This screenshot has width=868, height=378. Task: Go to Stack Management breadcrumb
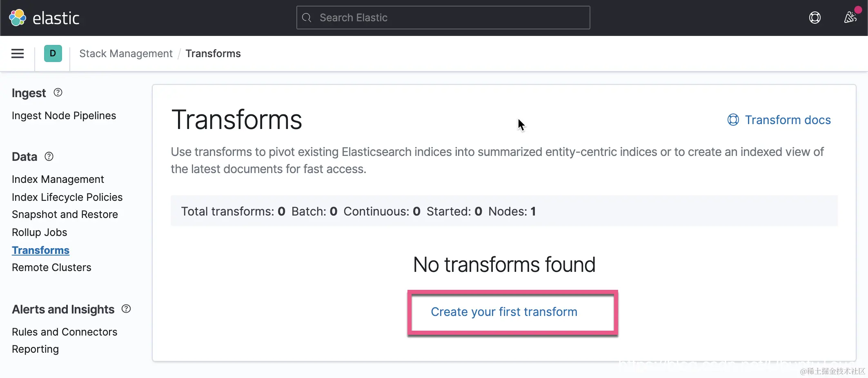point(126,53)
